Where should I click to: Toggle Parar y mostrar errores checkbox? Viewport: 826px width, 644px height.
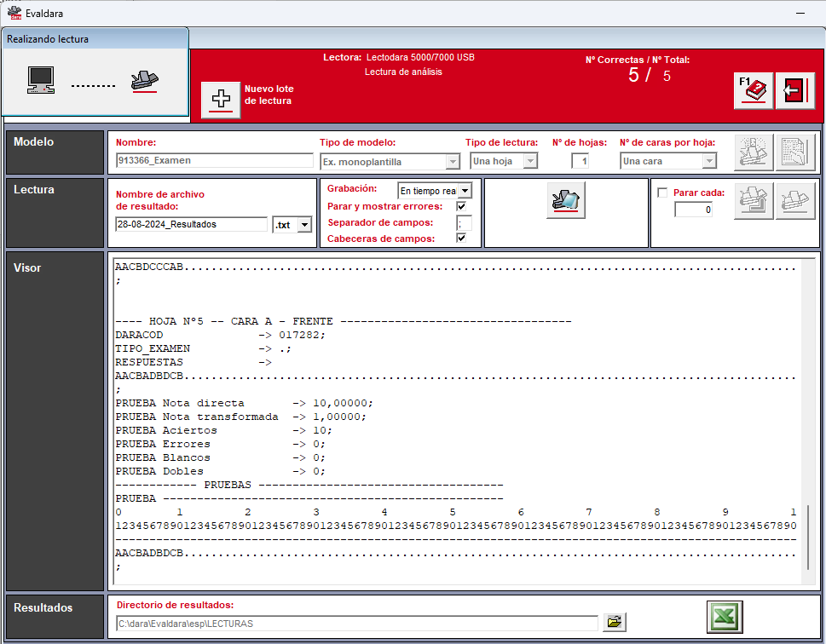pos(461,206)
